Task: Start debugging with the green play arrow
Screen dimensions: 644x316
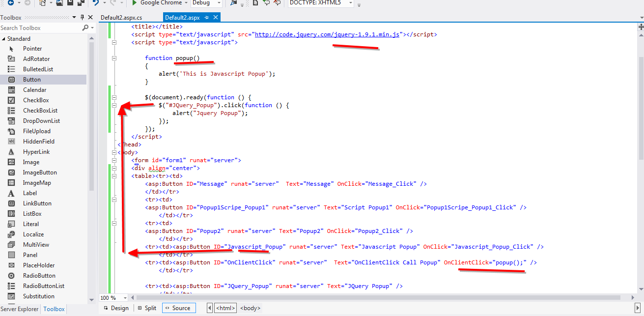Action: 134,3
